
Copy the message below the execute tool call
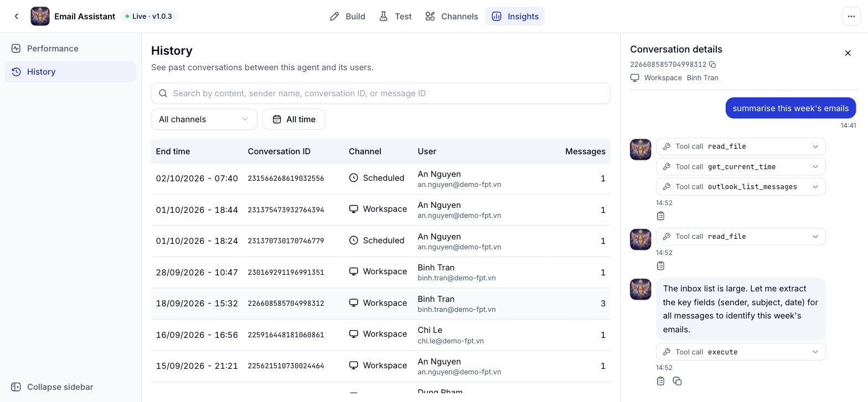click(677, 381)
